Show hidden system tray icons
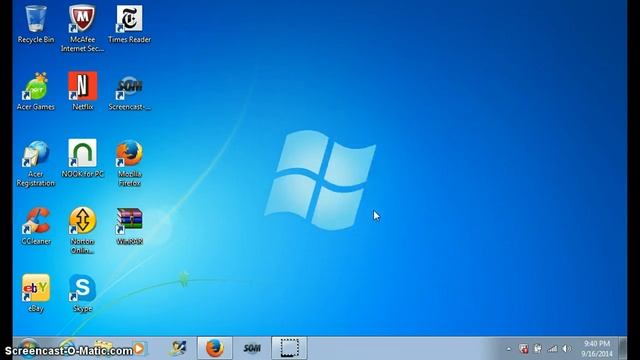The width and height of the screenshot is (640, 360). tap(509, 349)
